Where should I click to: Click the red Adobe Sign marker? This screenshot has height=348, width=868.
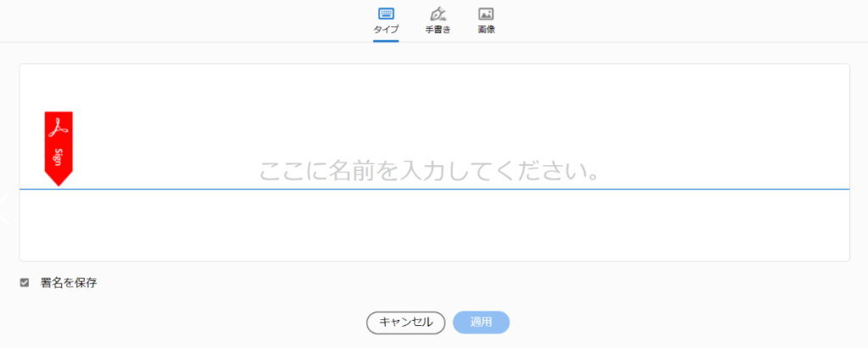(x=58, y=149)
